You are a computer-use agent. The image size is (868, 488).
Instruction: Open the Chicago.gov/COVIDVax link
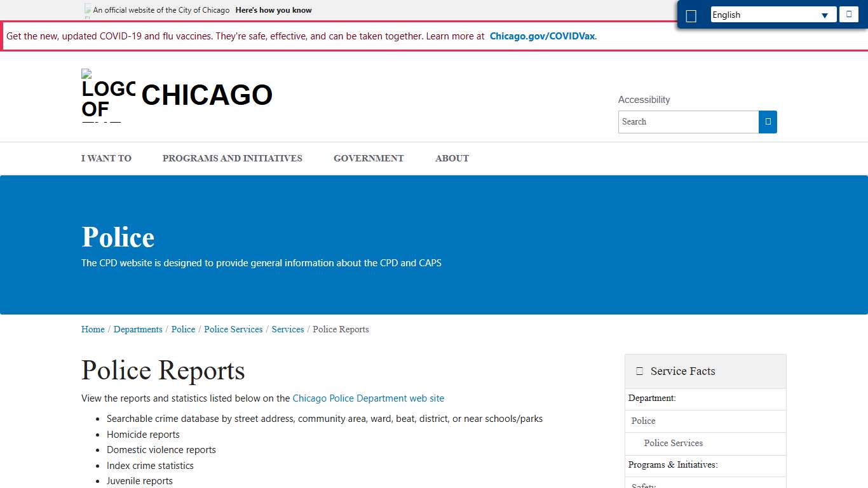(541, 36)
